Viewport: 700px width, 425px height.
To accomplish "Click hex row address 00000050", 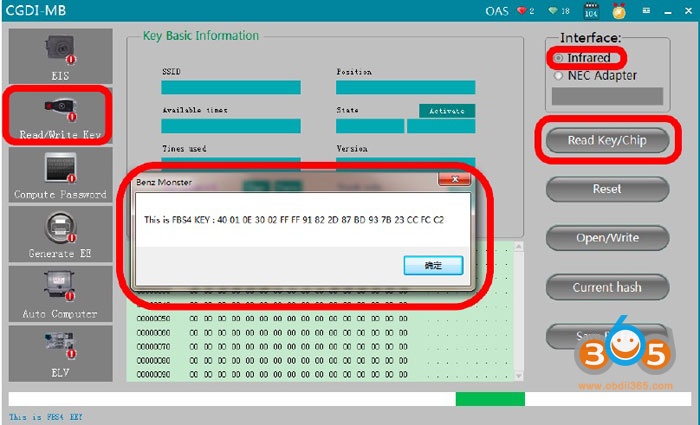I will [x=153, y=319].
